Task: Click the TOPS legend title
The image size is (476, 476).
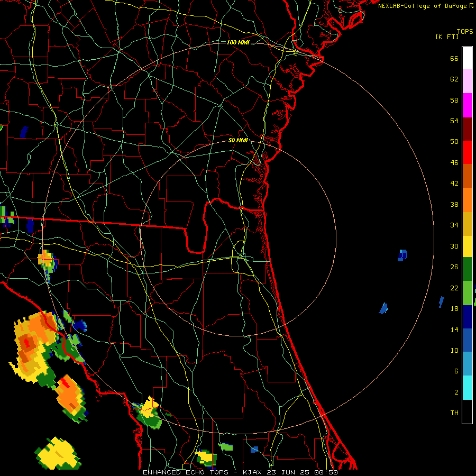Action: click(x=465, y=31)
